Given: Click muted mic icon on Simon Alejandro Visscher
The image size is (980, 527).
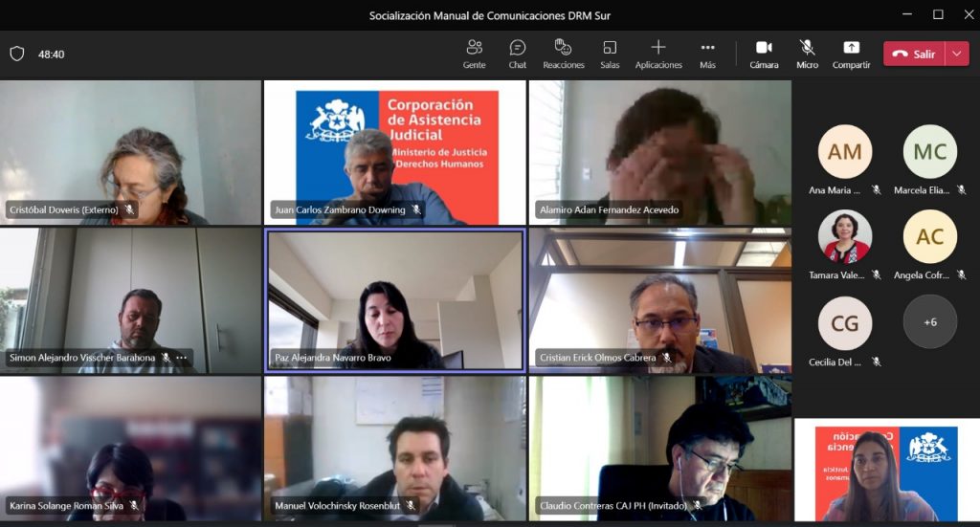Looking at the screenshot, I should (x=166, y=358).
